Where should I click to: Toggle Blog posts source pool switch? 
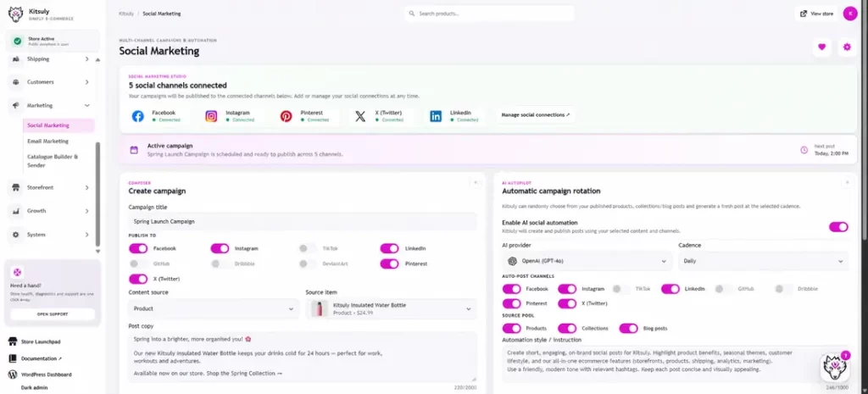pyautogui.click(x=629, y=328)
